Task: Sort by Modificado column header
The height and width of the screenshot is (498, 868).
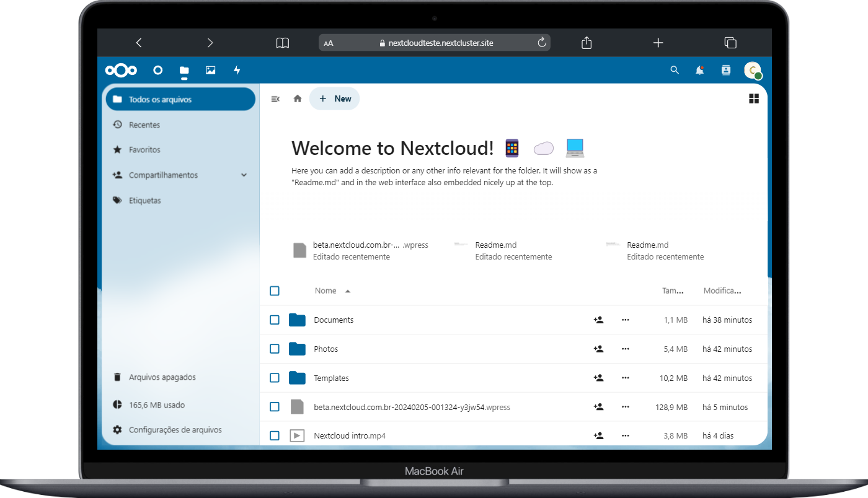Action: [722, 291]
